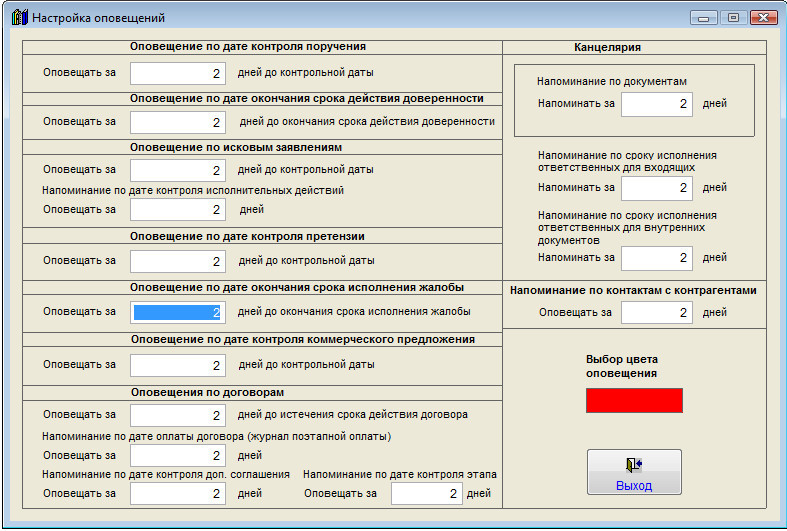Click the Канцелярия section header
Screen dimensions: 787x531
(x=607, y=47)
